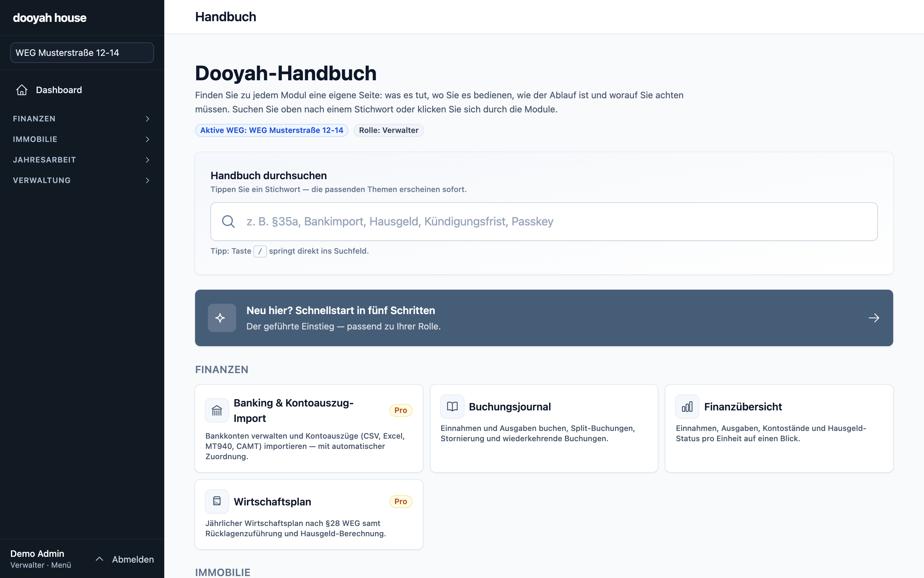Open the Finanzübersicht handbook page
Image resolution: width=924 pixels, height=578 pixels.
pyautogui.click(x=779, y=428)
